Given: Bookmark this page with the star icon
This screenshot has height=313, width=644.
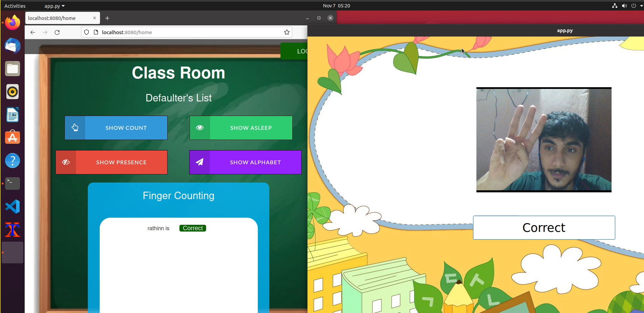Looking at the screenshot, I should tap(287, 32).
